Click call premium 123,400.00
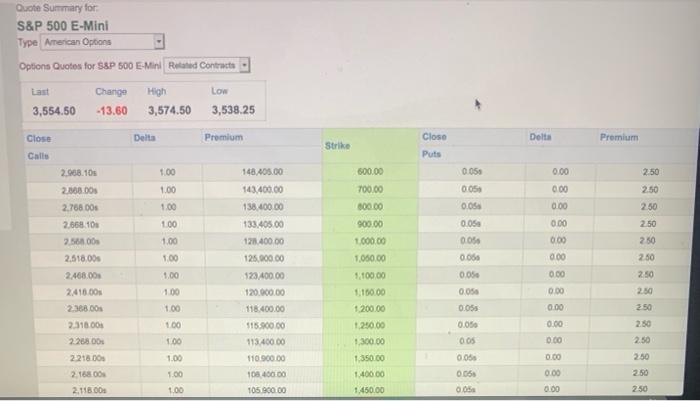This screenshot has height=401, width=700. point(265,276)
